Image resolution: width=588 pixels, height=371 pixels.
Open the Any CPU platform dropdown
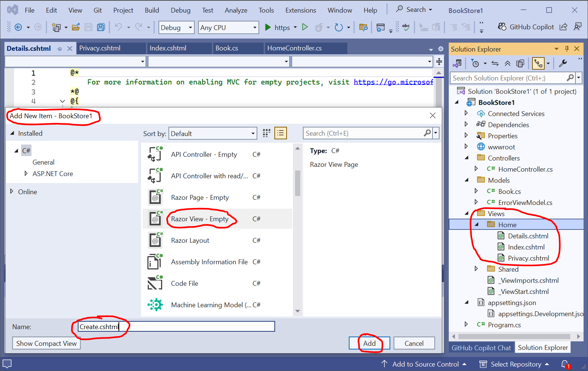(228, 27)
